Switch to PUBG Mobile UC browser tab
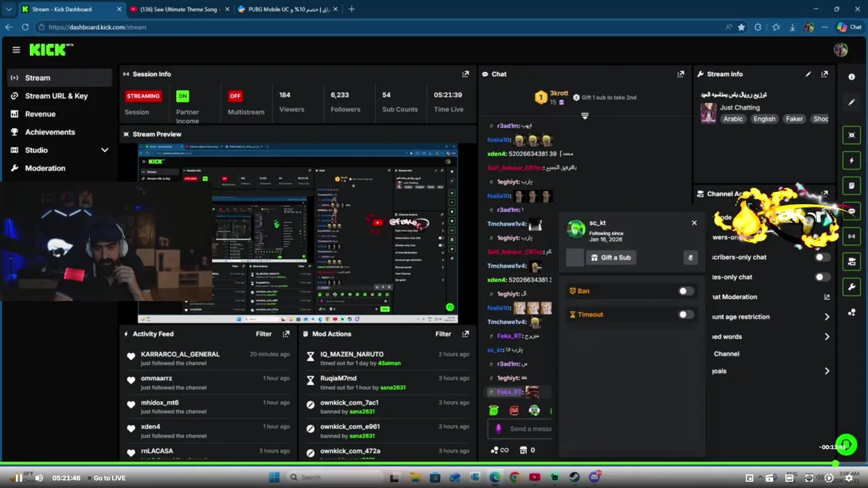Viewport: 868px width, 488px height. (288, 9)
